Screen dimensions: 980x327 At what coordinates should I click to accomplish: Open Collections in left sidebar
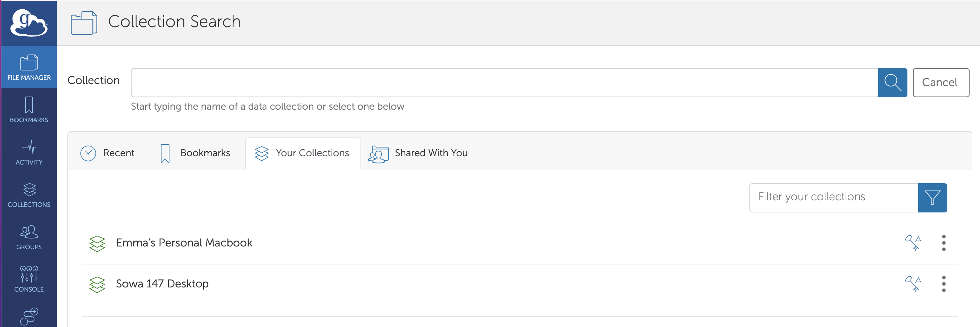pyautogui.click(x=29, y=195)
